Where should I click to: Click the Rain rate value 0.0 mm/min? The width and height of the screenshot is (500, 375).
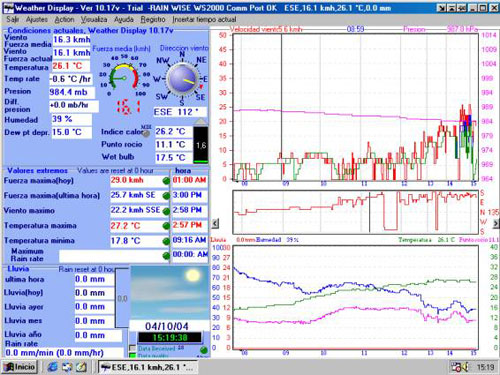[x=63, y=353]
